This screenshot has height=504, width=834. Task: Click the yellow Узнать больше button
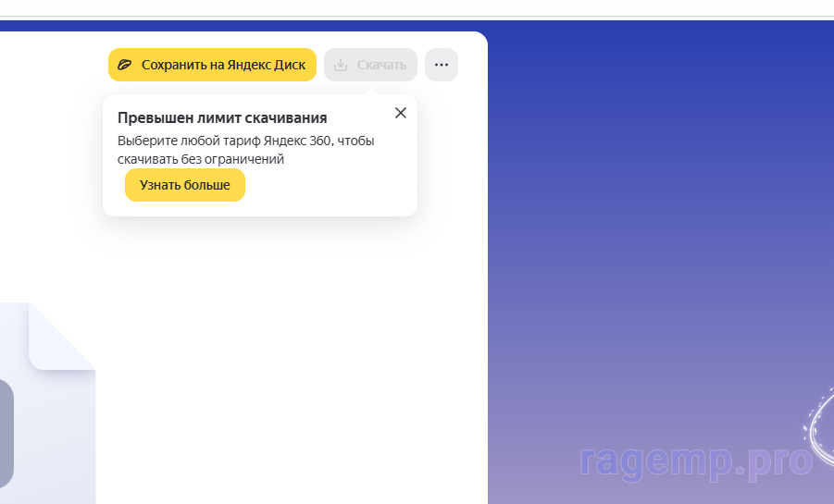pyautogui.click(x=185, y=185)
